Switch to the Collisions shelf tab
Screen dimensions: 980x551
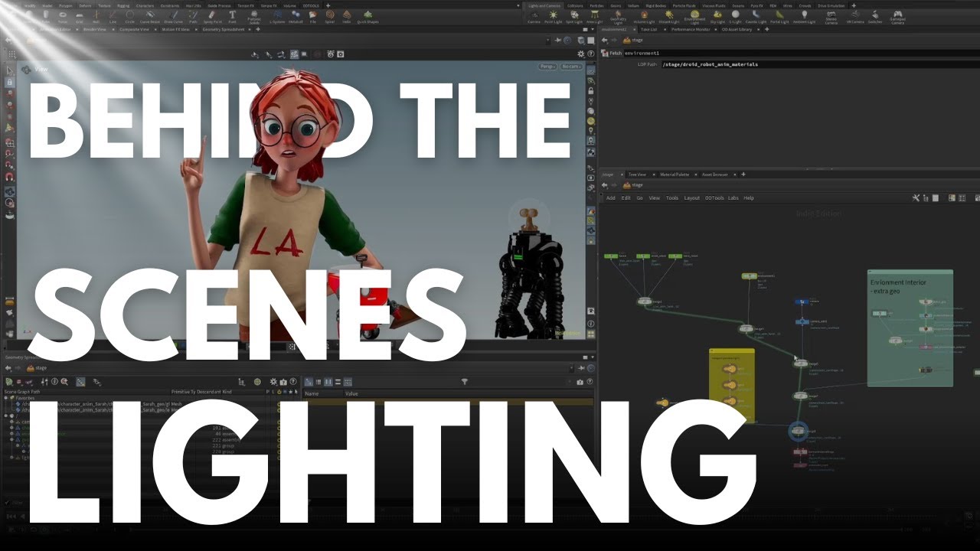tap(575, 5)
